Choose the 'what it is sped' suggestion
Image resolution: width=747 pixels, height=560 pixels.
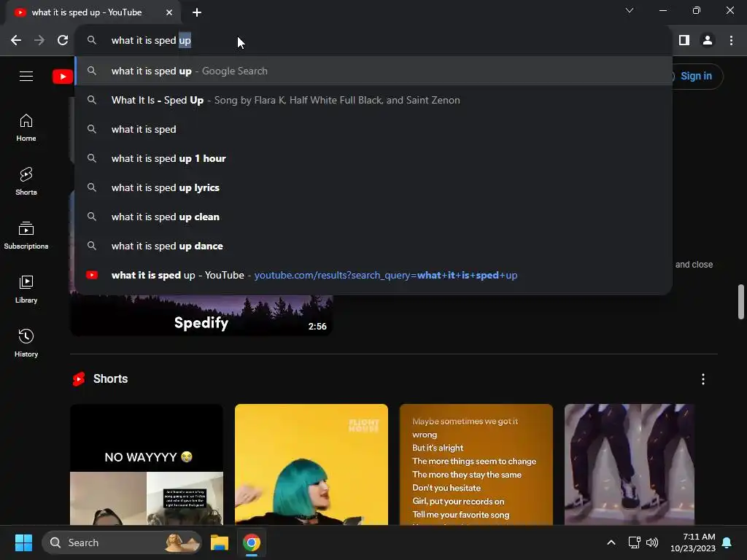(373, 129)
